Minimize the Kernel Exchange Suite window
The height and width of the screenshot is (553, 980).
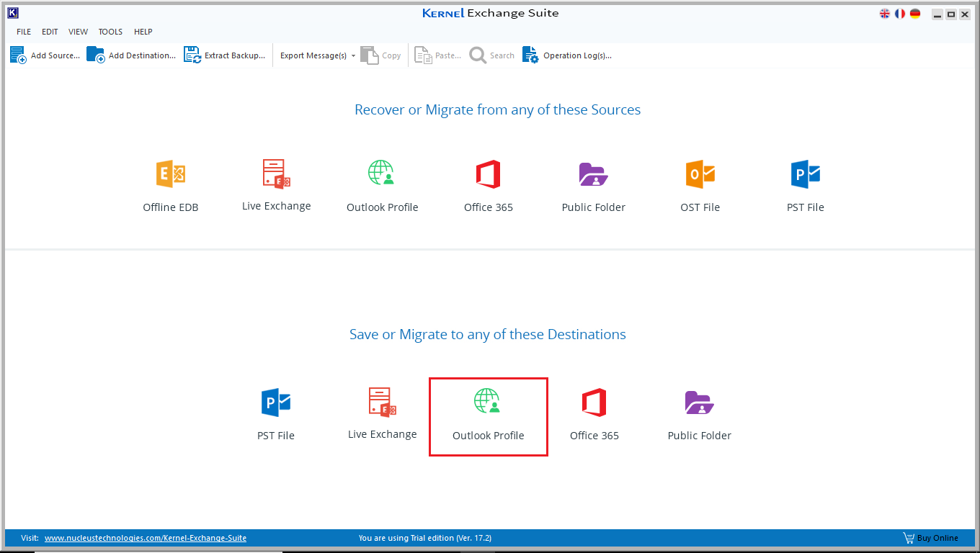(937, 14)
